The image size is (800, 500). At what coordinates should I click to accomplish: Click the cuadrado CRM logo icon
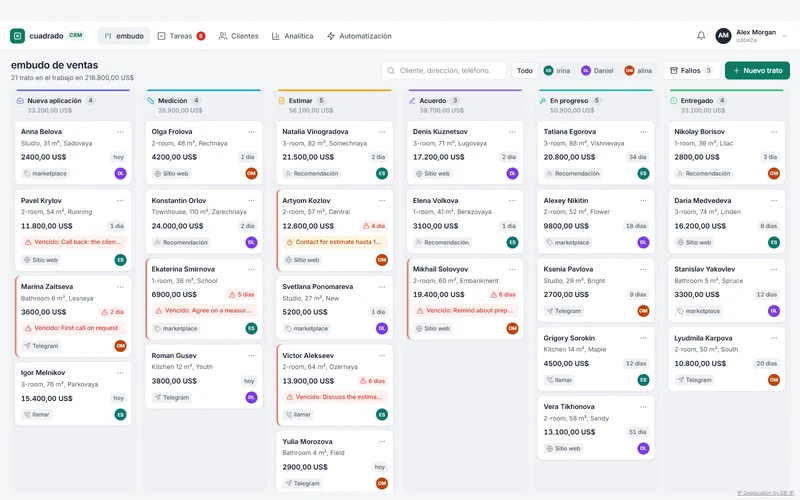[x=17, y=36]
